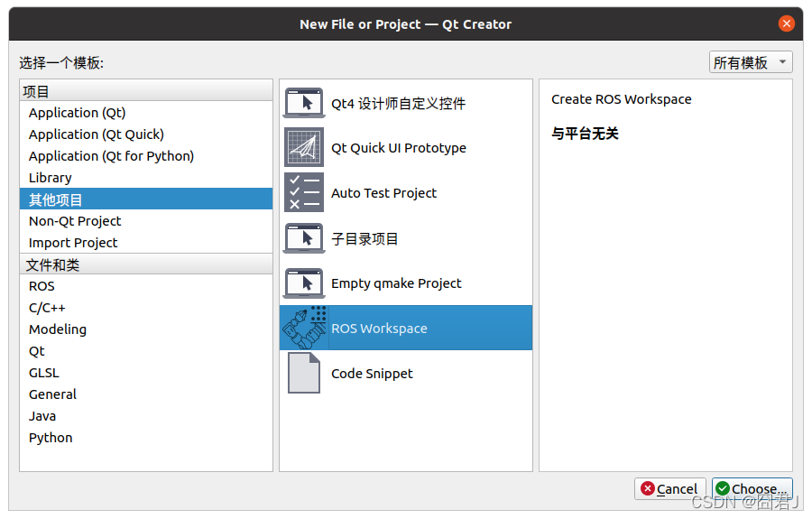The height and width of the screenshot is (519, 812).
Task: Click the Qt Quick UI Prototype icon
Action: (304, 148)
